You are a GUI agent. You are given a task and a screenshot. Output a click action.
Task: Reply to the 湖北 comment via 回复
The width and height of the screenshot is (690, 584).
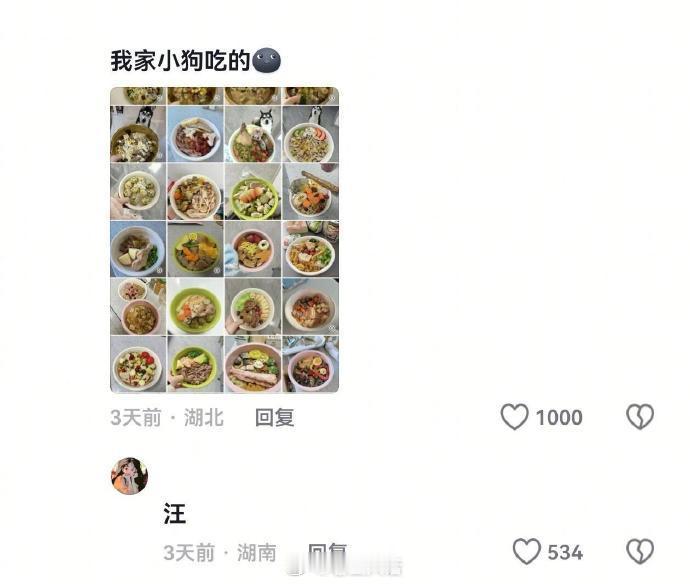[275, 417]
